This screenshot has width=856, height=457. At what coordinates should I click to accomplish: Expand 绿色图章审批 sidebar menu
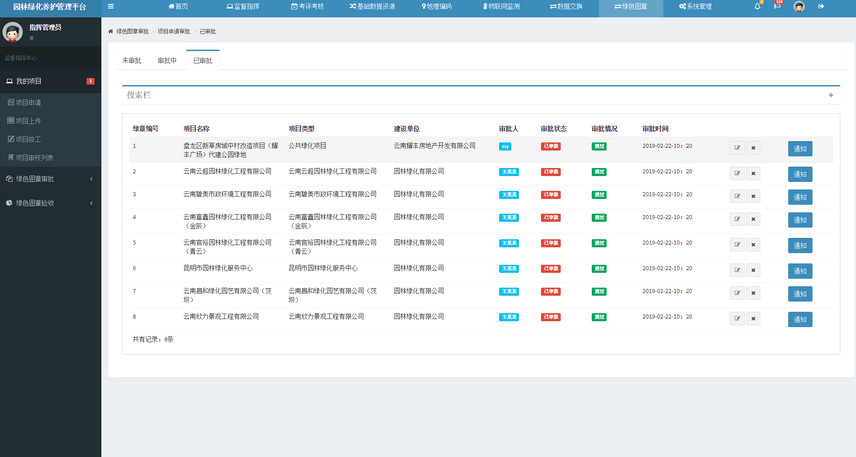click(50, 179)
